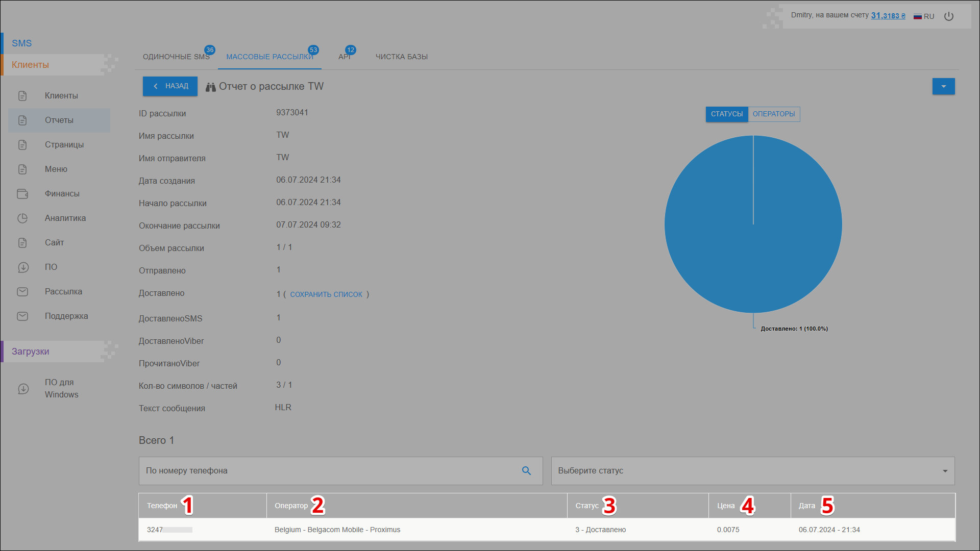Click the power logout icon
Image resolution: width=980 pixels, height=551 pixels.
(x=948, y=16)
